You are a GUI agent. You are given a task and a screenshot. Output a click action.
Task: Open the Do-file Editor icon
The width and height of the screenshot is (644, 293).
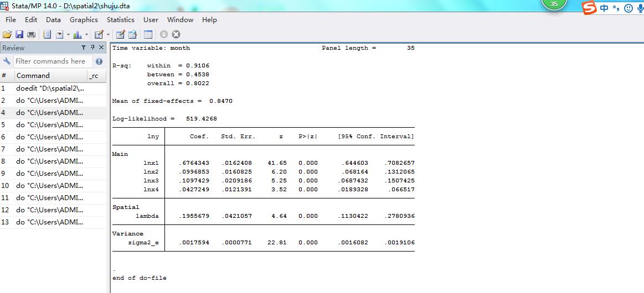coord(99,34)
